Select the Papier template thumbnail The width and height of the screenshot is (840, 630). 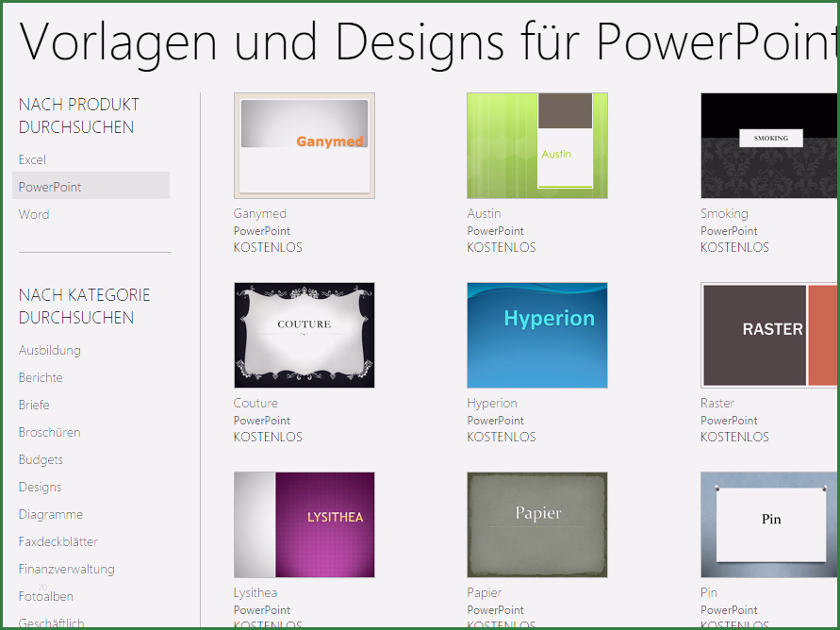[x=536, y=524]
